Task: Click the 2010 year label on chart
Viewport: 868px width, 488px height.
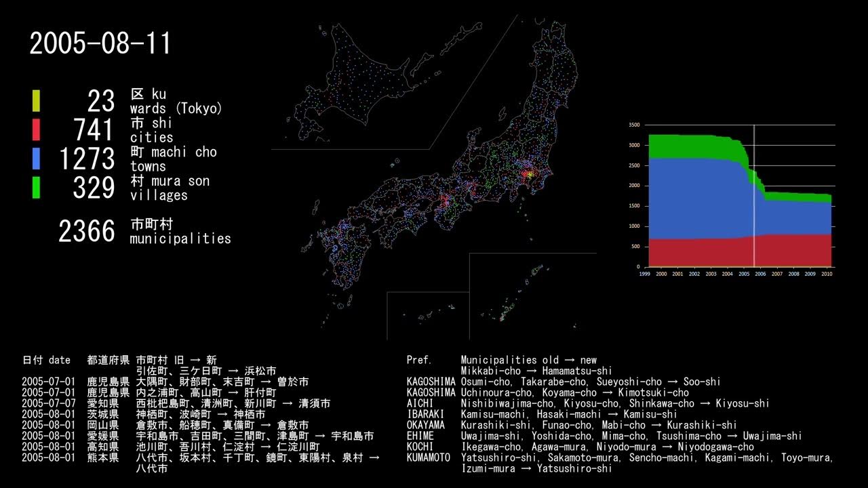Action: coord(827,274)
